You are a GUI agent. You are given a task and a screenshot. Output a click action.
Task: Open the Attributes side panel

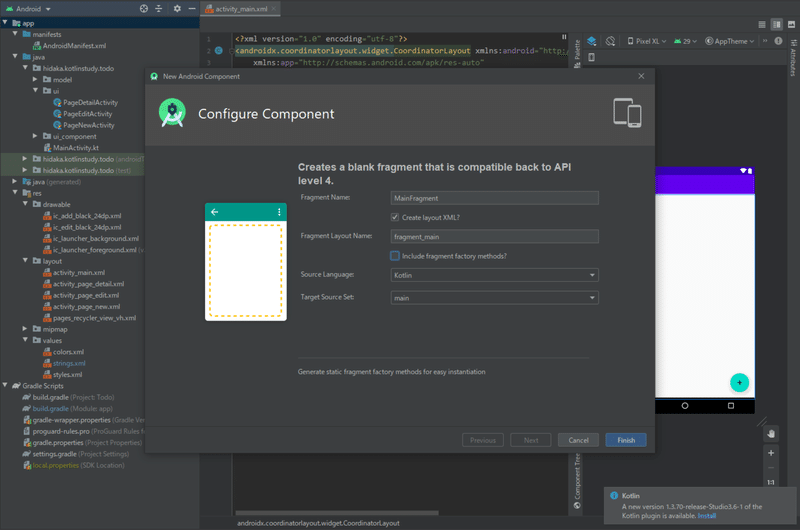(x=793, y=58)
